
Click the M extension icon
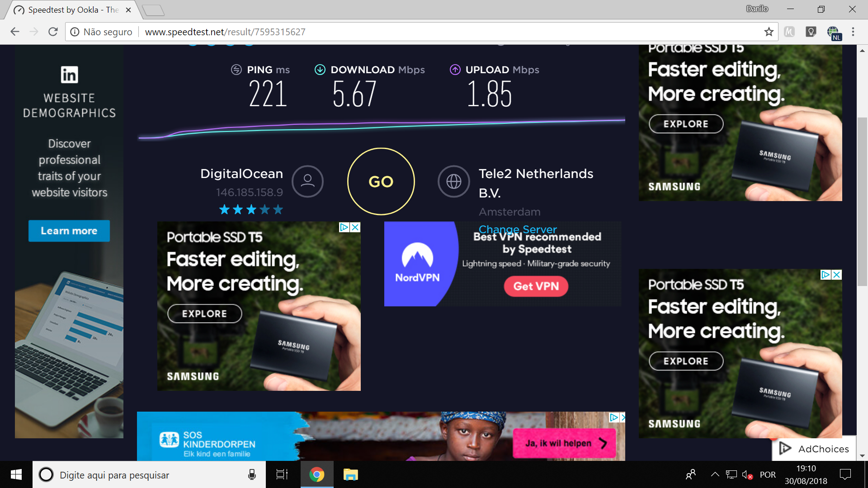point(789,32)
